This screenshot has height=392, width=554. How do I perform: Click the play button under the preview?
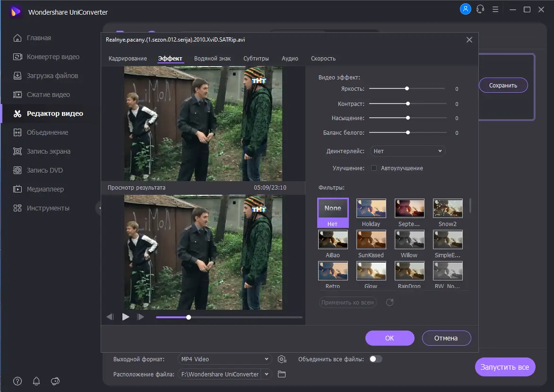126,317
